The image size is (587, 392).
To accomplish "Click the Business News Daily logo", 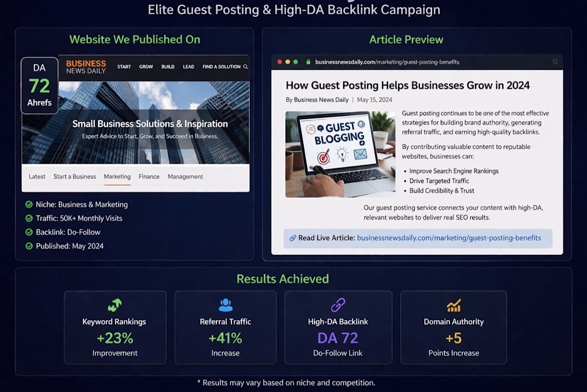I will [86, 67].
